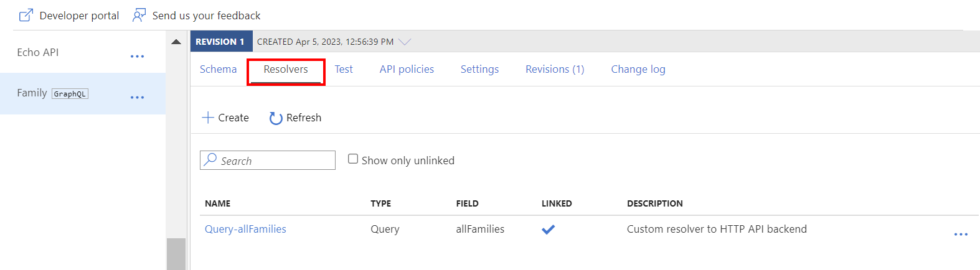Open the Resolvers tab
Image resolution: width=980 pixels, height=270 pixels.
tap(286, 69)
